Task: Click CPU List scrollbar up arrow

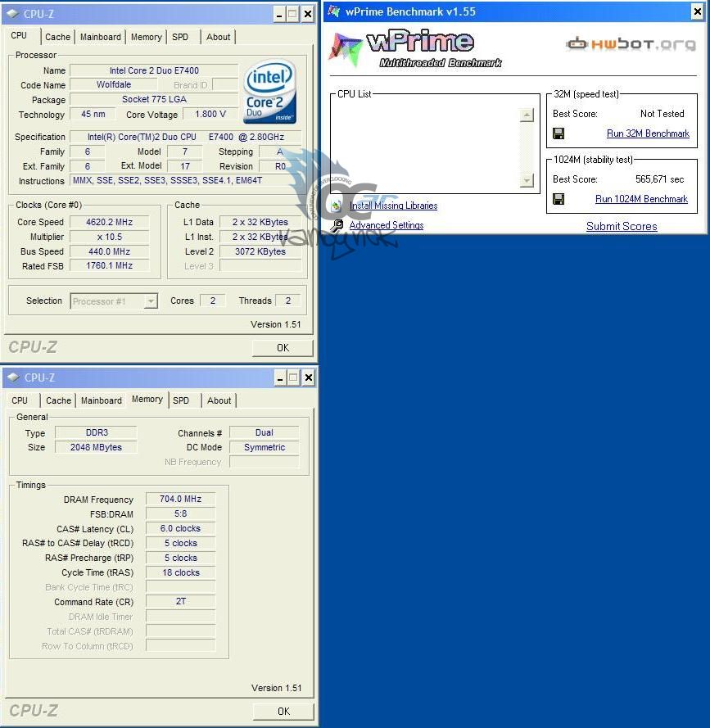Action: [x=527, y=115]
